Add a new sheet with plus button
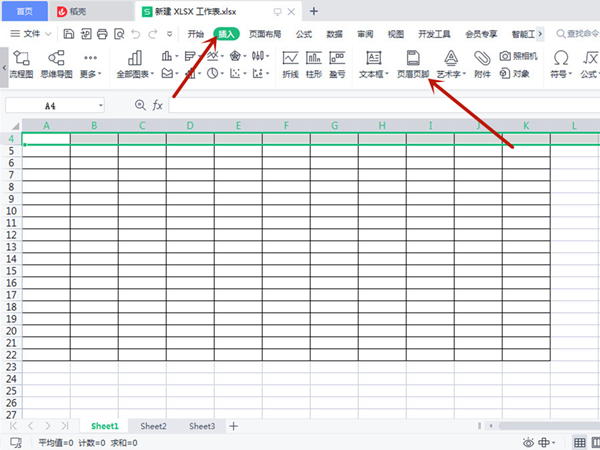 point(234,426)
